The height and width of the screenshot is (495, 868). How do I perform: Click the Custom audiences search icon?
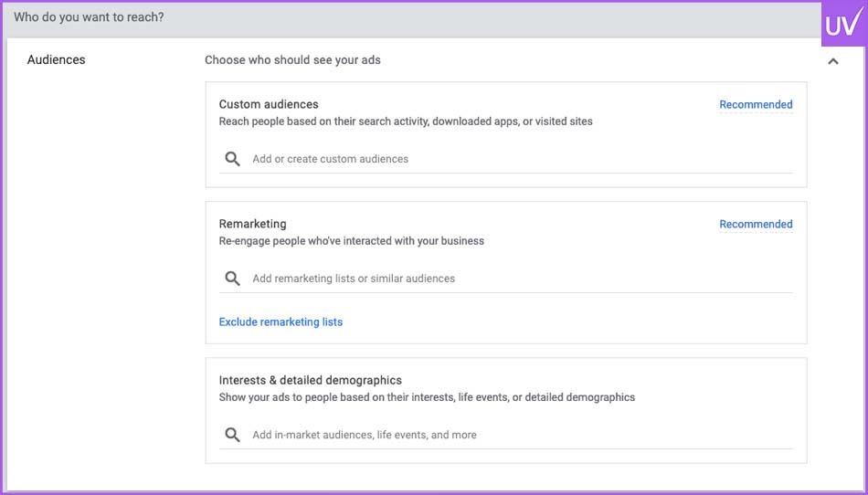pos(232,159)
